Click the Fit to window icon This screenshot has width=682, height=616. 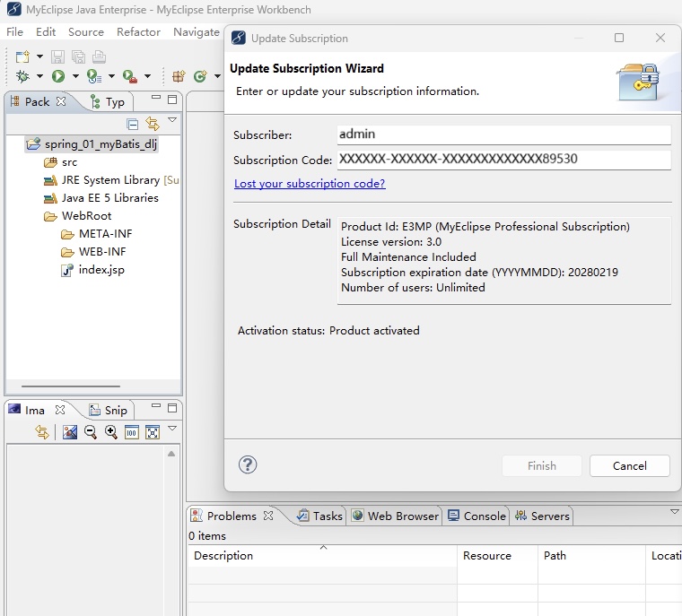coord(153,432)
